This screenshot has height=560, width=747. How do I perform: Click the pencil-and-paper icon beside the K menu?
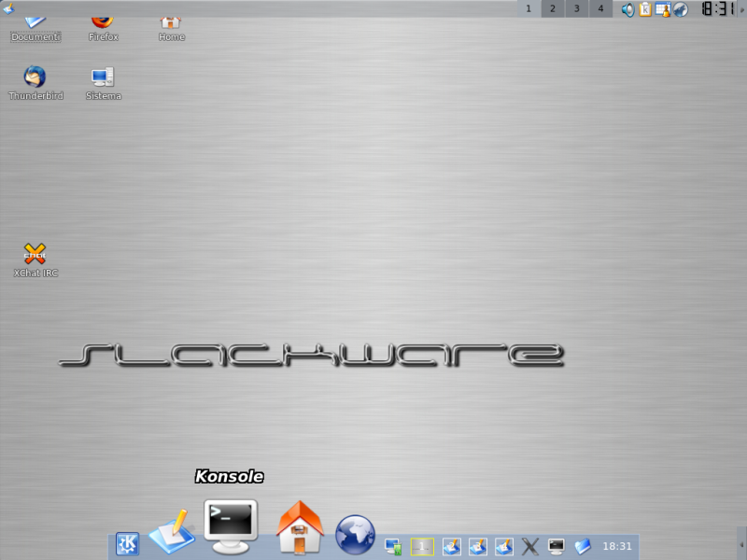click(172, 531)
